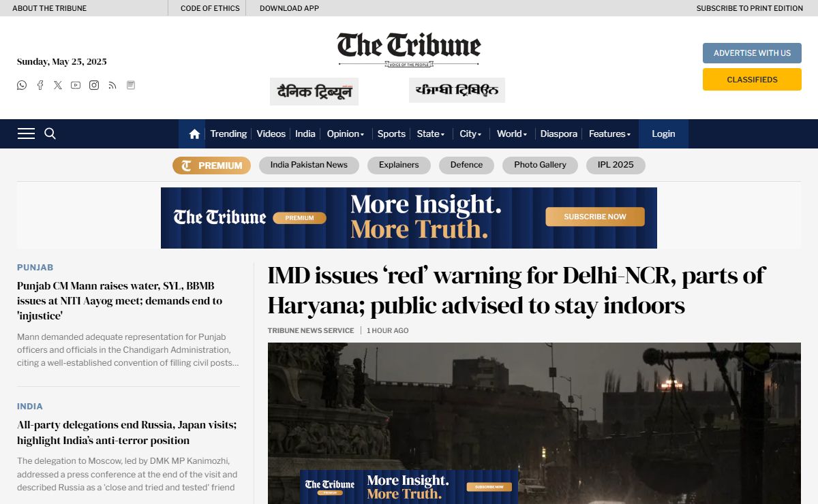Image resolution: width=818 pixels, height=504 pixels.
Task: Open the Trending section
Action: pyautogui.click(x=228, y=133)
